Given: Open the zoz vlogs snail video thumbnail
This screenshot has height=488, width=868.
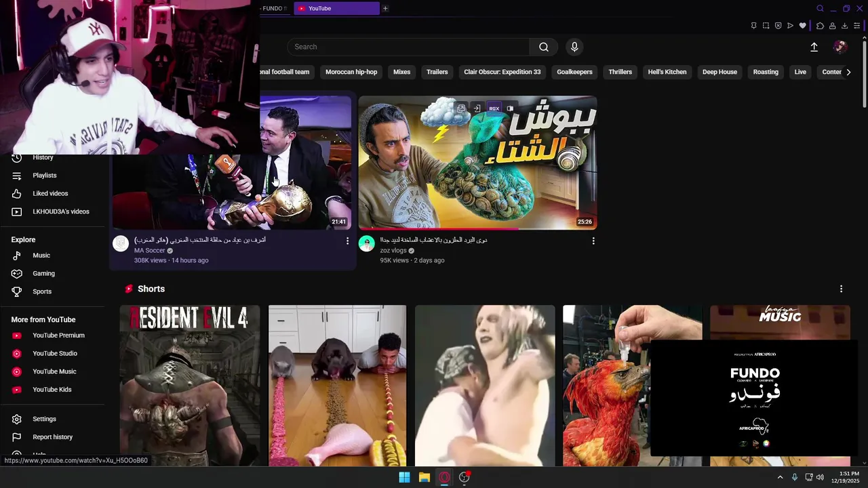Looking at the screenshot, I should (477, 163).
